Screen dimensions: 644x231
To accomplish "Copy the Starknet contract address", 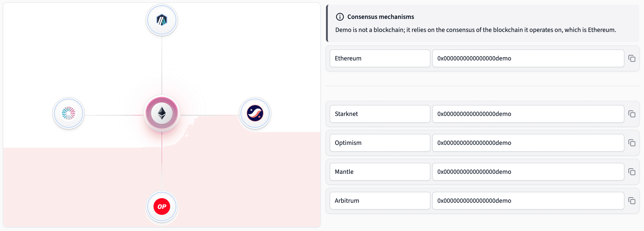I will pos(632,114).
